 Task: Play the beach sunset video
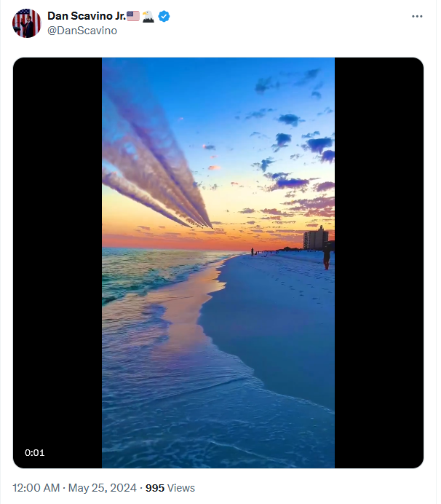pos(218,263)
